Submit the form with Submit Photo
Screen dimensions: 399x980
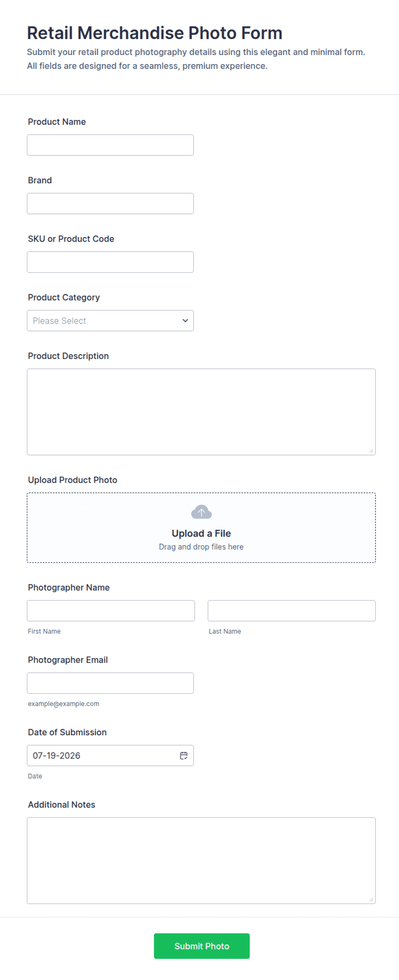click(x=202, y=946)
